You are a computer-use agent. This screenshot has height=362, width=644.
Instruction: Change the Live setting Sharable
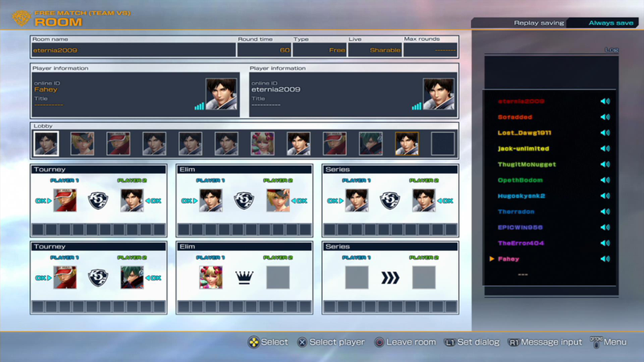[375, 50]
